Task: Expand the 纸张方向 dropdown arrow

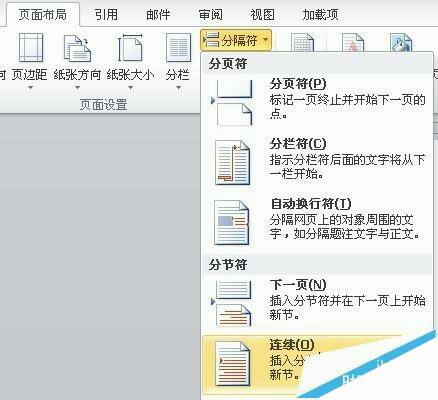Action: click(x=77, y=88)
